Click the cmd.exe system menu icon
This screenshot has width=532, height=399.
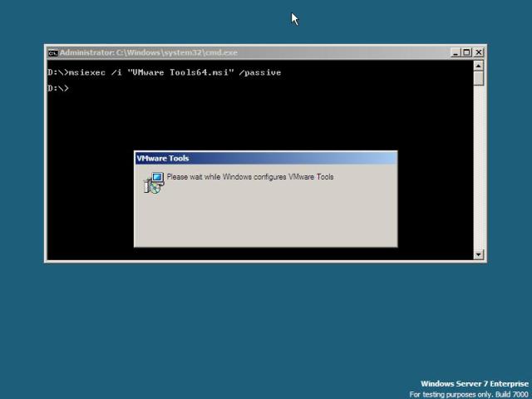point(53,53)
